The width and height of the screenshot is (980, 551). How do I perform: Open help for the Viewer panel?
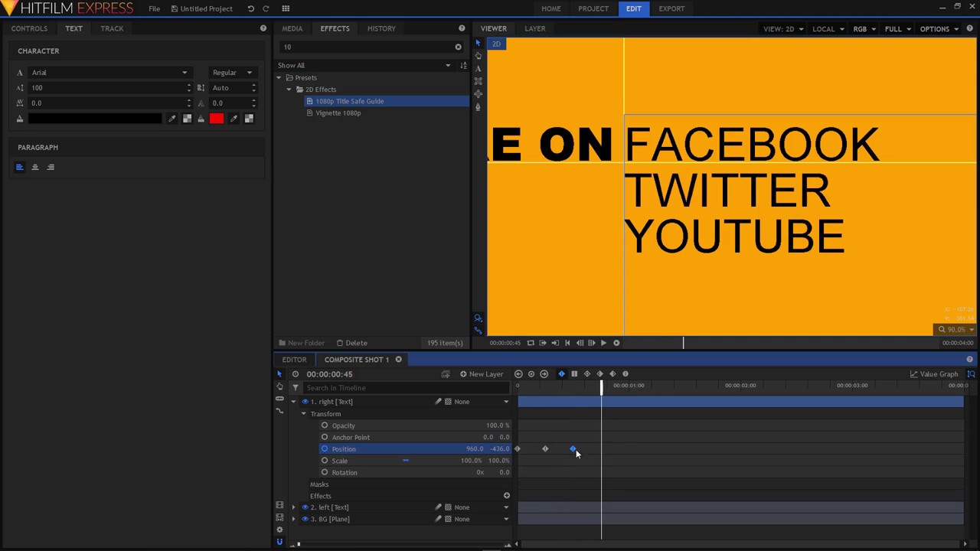click(x=972, y=28)
